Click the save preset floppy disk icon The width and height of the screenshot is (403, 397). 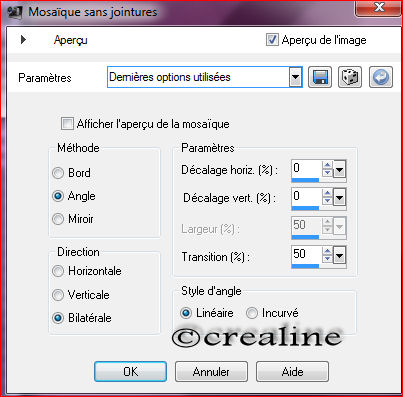pyautogui.click(x=320, y=77)
